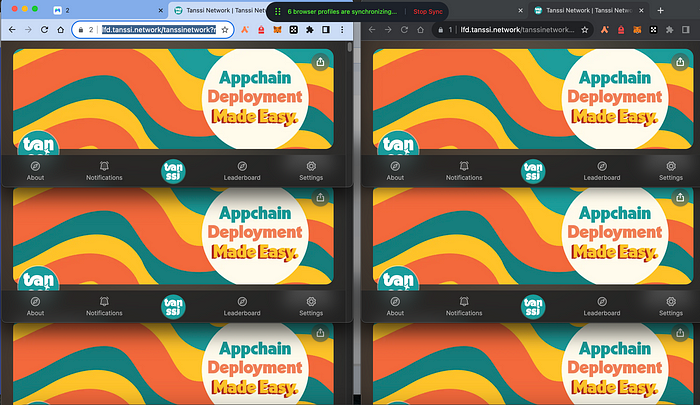Click the green synchronizer grid icon
The image size is (700, 405).
(278, 12)
